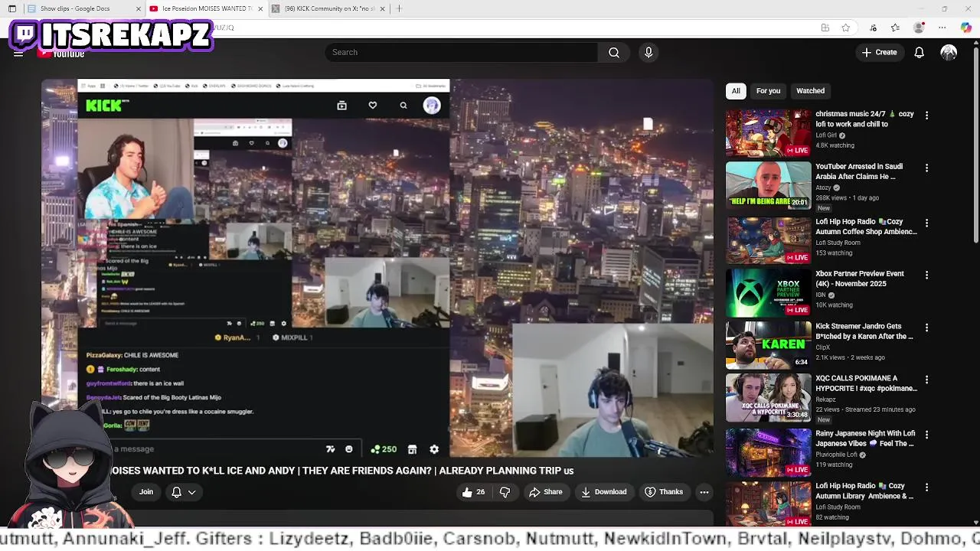Open YouTube notifications bell in the header
The height and width of the screenshot is (551, 980).
click(919, 52)
